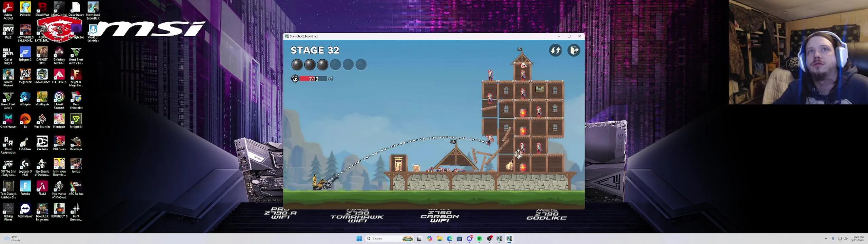Launch Hunt Showdown shortcut
868x244 pixels.
point(76,212)
